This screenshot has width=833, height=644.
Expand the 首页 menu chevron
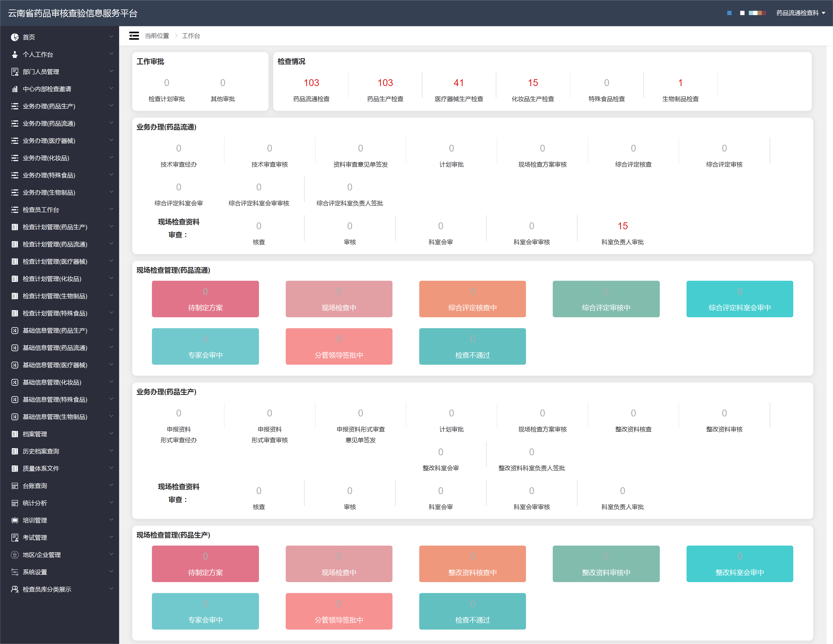[x=111, y=37]
